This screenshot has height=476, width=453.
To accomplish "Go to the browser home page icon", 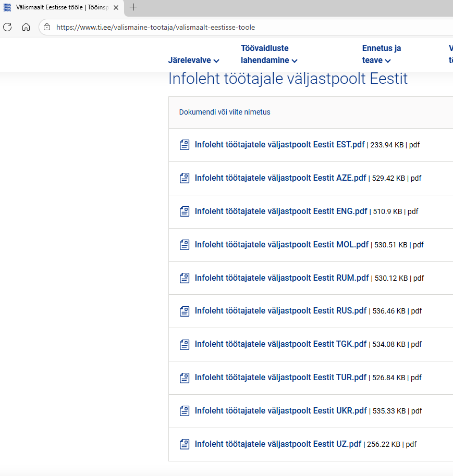I will point(26,27).
